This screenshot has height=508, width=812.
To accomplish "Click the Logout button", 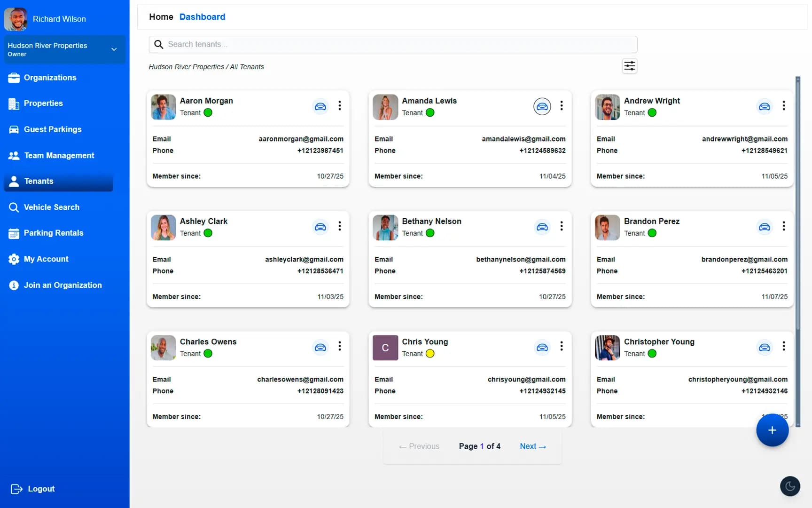I will click(x=32, y=489).
